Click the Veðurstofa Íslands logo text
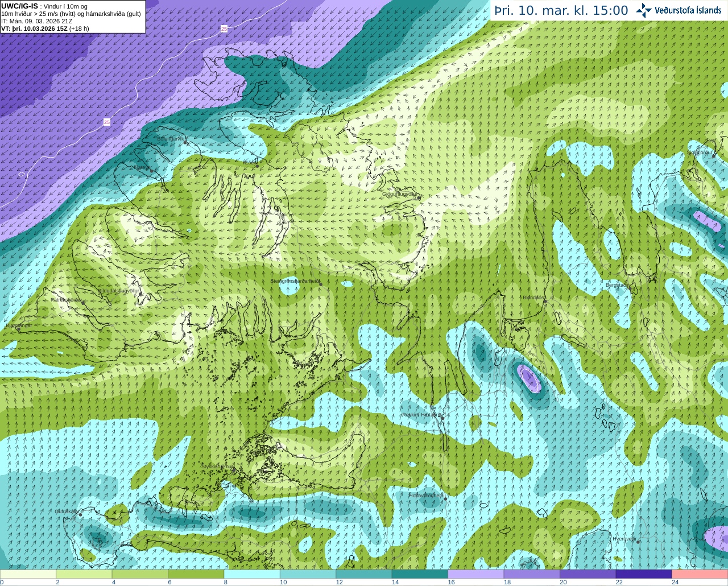 (x=688, y=10)
